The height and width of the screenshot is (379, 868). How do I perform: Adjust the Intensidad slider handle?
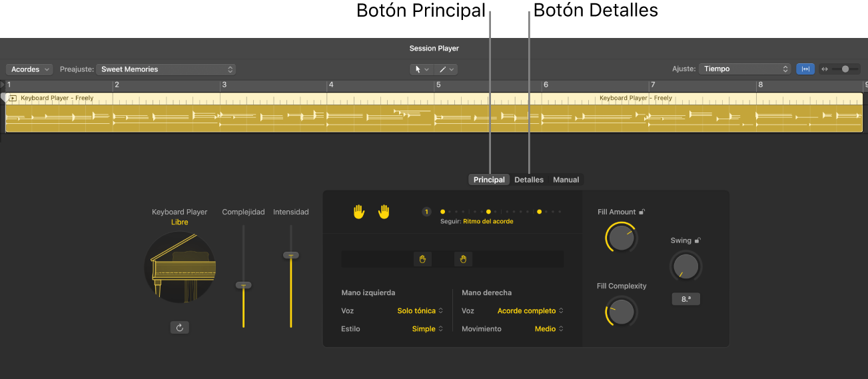point(290,255)
